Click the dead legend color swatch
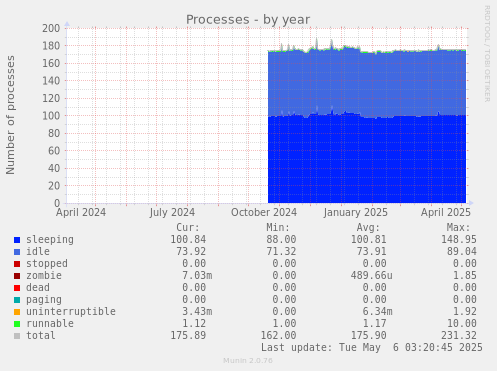The height and width of the screenshot is (371, 497). (17, 288)
